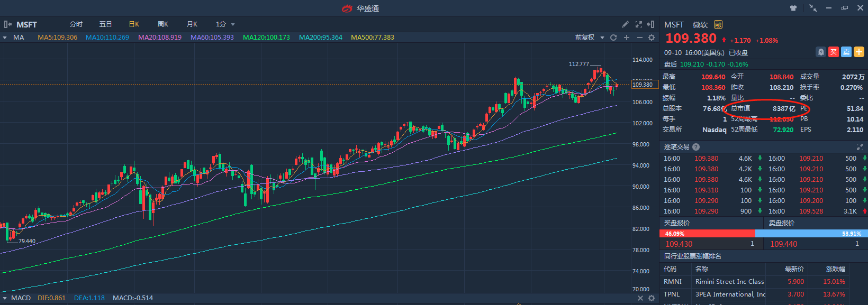Switch to the 周K weekly chart tab
Screen dimensions: 868x305
[x=162, y=24]
